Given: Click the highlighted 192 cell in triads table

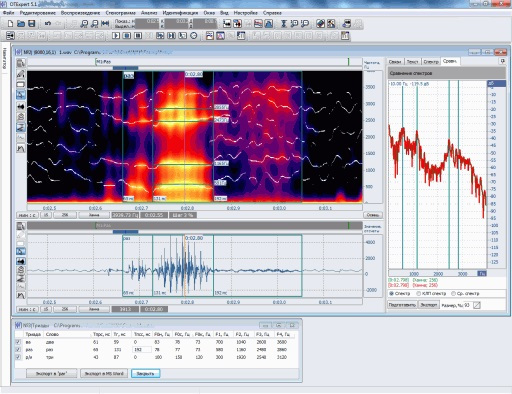Looking at the screenshot, I should pos(142,349).
